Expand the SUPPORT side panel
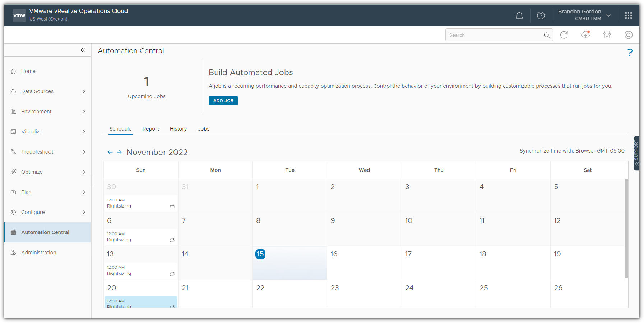The image size is (644, 323). click(636, 153)
